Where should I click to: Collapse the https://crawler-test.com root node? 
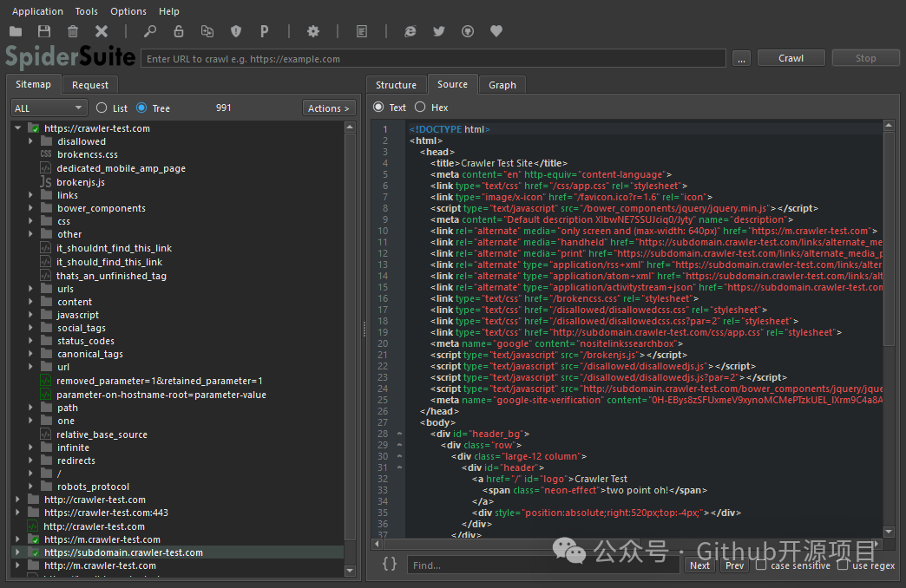18,128
